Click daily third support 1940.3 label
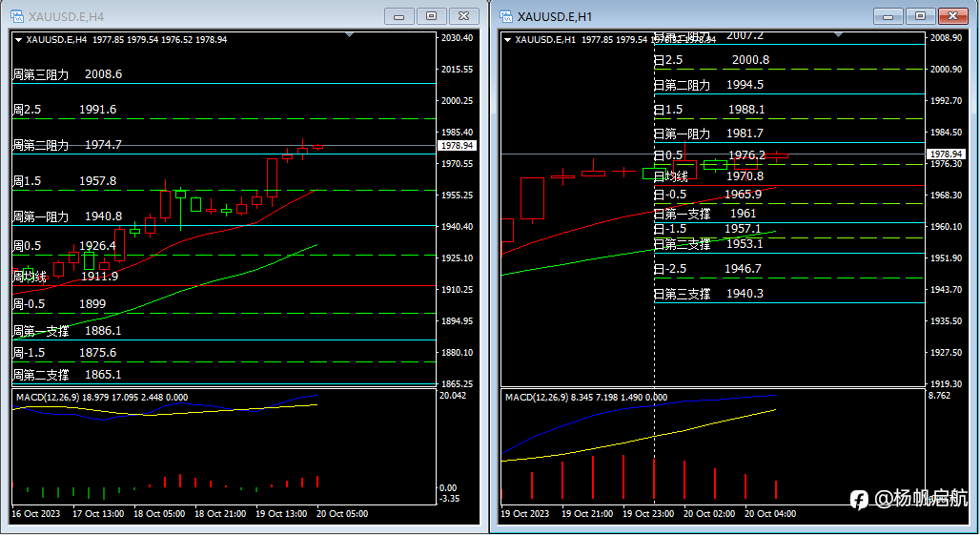This screenshot has width=980, height=535. (708, 294)
